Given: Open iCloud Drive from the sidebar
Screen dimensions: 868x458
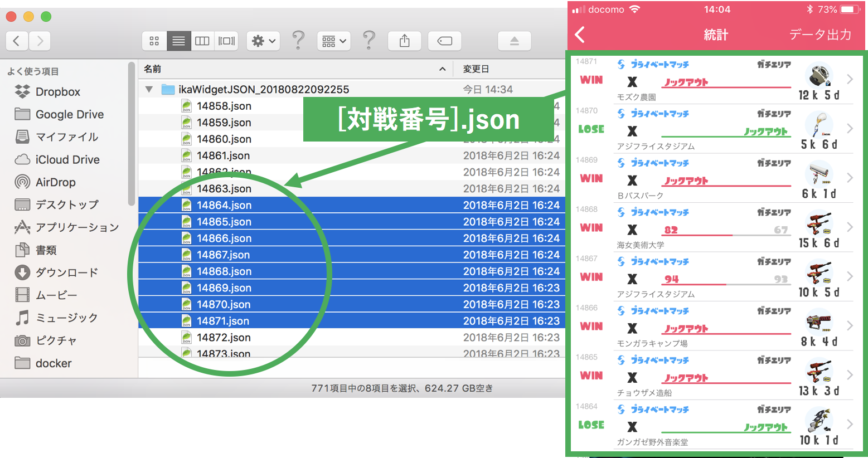Looking at the screenshot, I should 67,159.
